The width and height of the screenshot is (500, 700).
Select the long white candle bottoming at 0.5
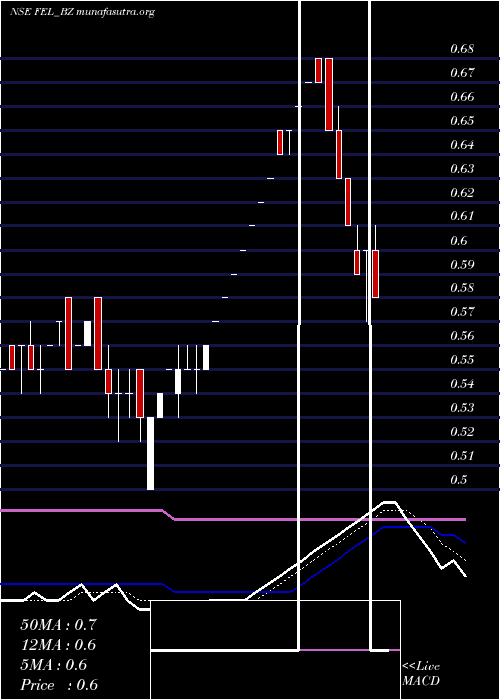tap(150, 453)
